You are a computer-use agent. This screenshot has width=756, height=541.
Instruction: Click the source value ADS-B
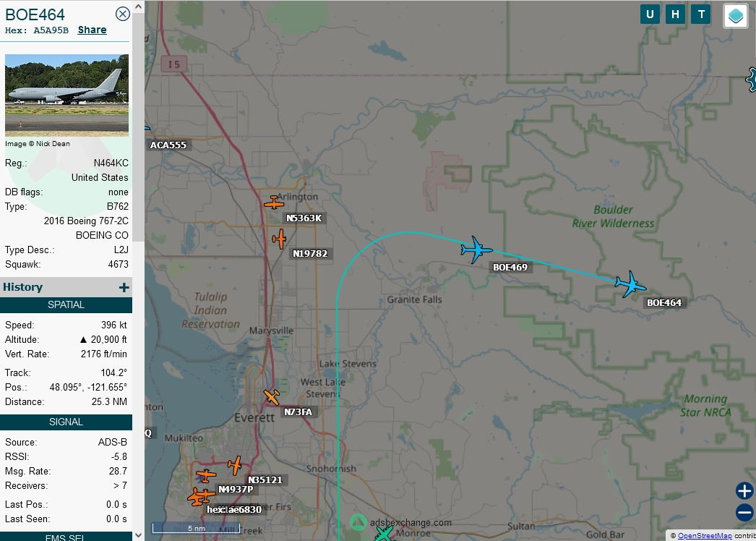112,443
